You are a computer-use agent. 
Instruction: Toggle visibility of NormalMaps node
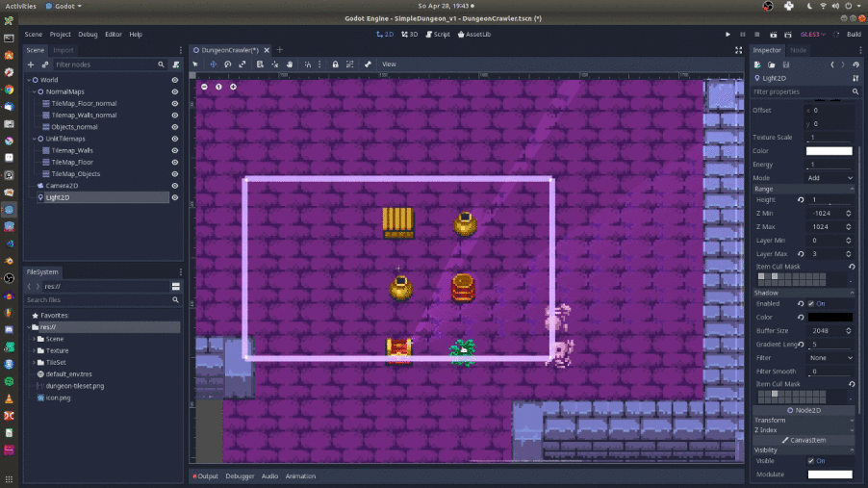(175, 92)
